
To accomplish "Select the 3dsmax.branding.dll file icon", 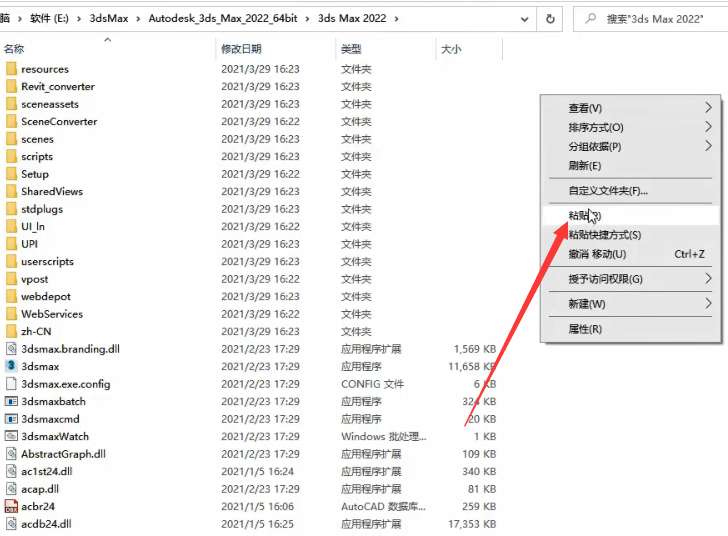I will (x=11, y=349).
